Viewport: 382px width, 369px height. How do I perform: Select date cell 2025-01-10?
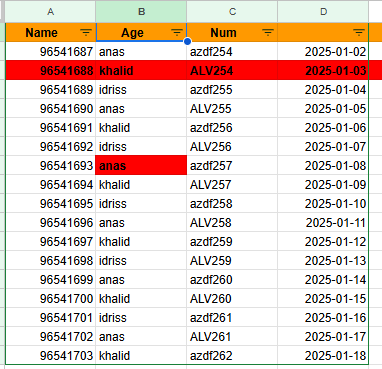(x=323, y=204)
